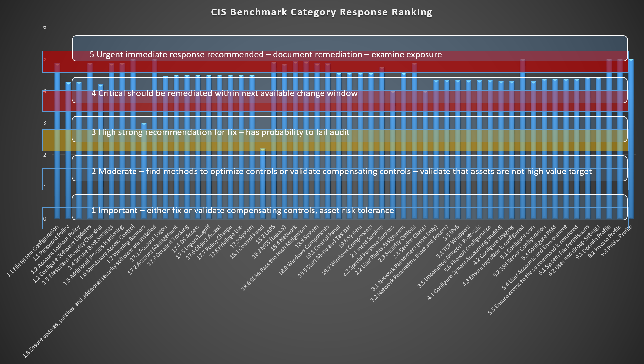Click the '17.9 System' axis label
The image size is (644, 364).
tap(242, 237)
